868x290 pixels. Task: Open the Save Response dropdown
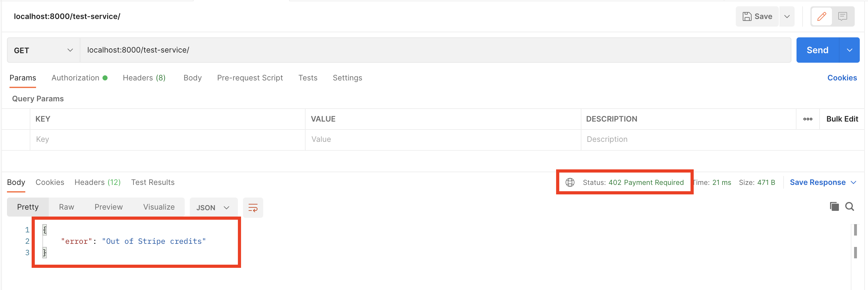[822, 182]
